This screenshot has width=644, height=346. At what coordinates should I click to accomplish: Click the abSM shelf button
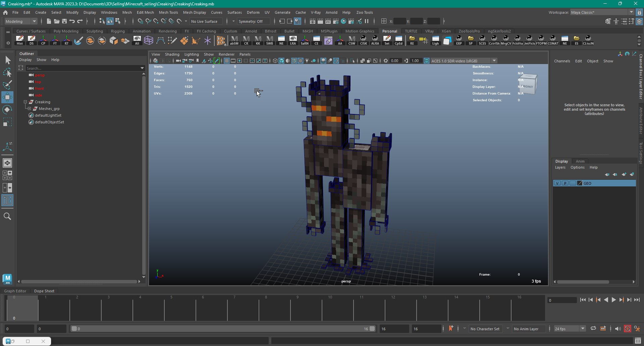[234, 40]
